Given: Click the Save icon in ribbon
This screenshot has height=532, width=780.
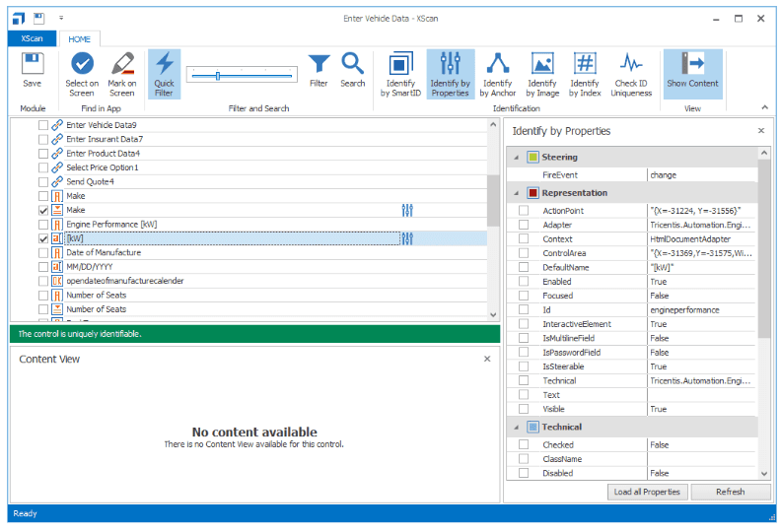Looking at the screenshot, I should pyautogui.click(x=33, y=71).
